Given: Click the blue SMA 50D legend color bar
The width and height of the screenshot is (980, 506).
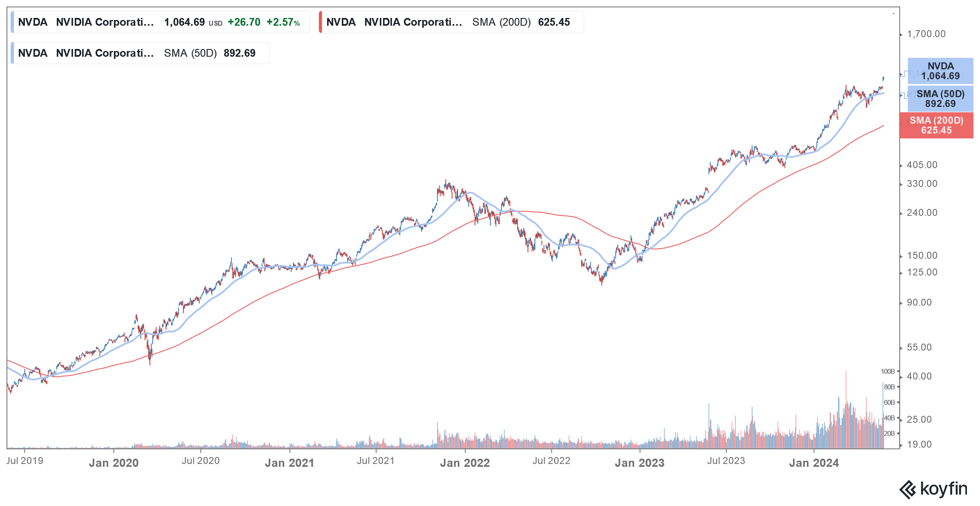Looking at the screenshot, I should [12, 53].
